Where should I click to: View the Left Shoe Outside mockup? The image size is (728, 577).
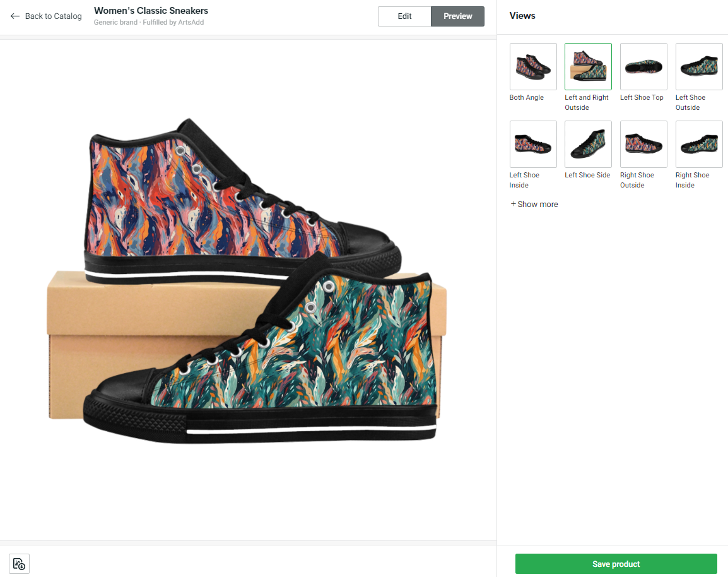[x=698, y=66]
